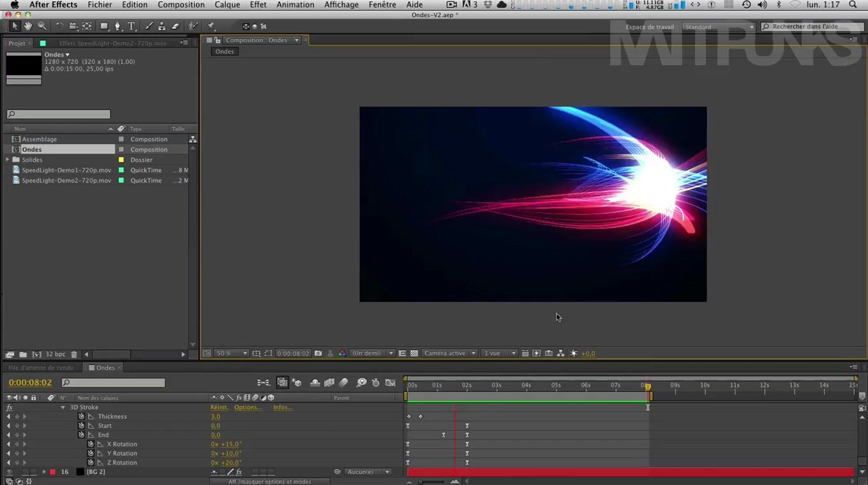
Task: Click Réinit. link for 3D Stroke
Action: pos(219,407)
